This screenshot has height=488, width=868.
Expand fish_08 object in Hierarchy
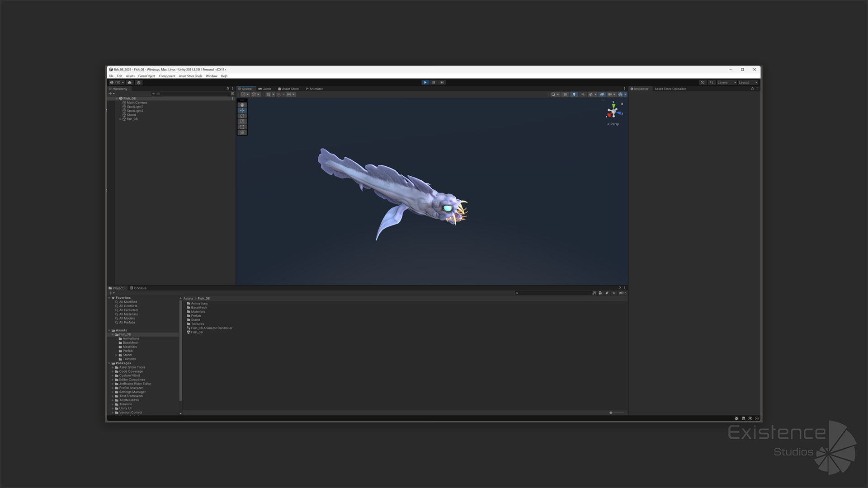click(120, 119)
